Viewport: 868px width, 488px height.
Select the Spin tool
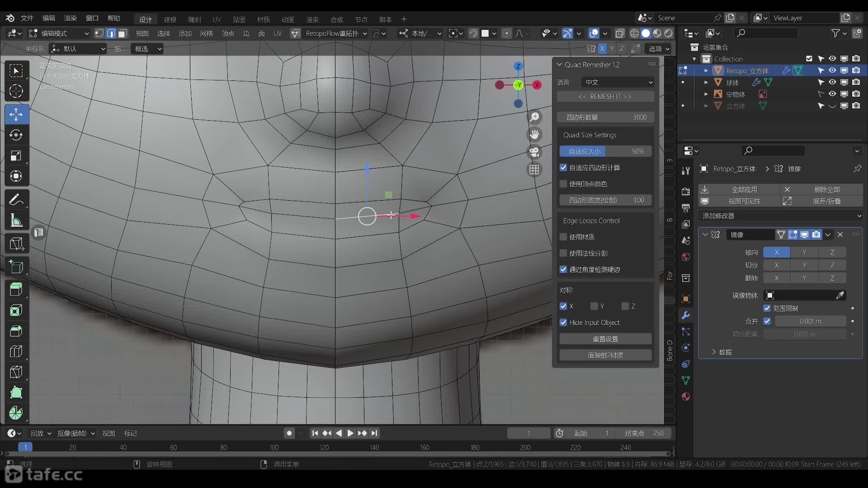pos(16,413)
